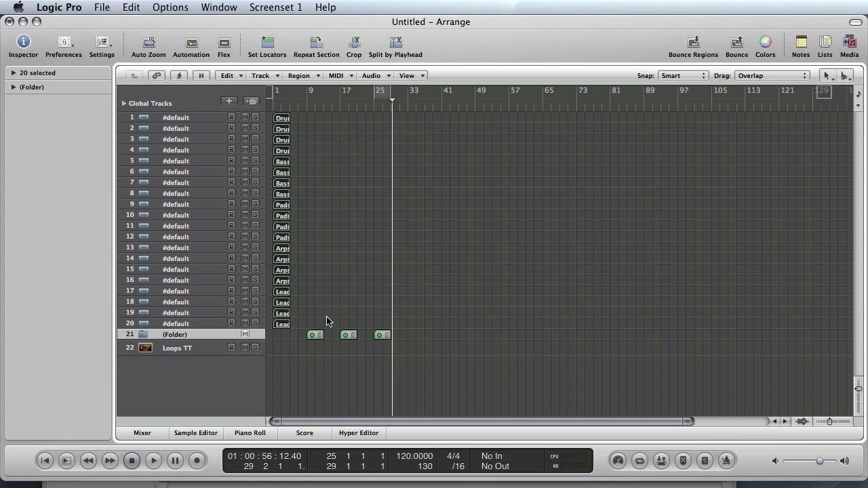This screenshot has height=488, width=868.
Task: Solo track 13
Action: pyautogui.click(x=255, y=247)
